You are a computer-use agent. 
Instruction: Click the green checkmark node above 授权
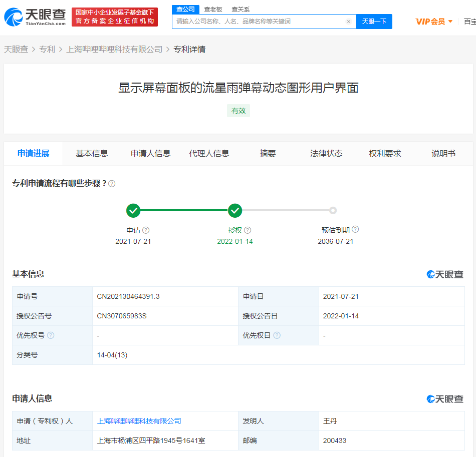point(235,210)
